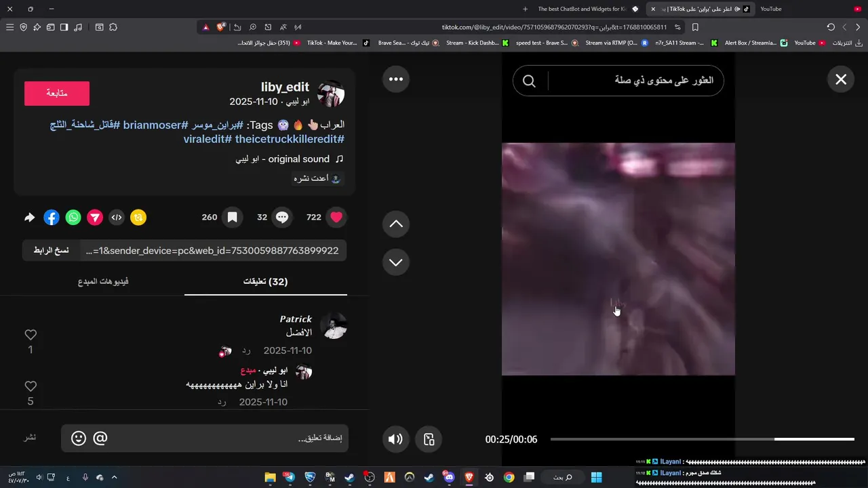Open a new browser tab
This screenshot has height=488, width=868.
(x=525, y=9)
